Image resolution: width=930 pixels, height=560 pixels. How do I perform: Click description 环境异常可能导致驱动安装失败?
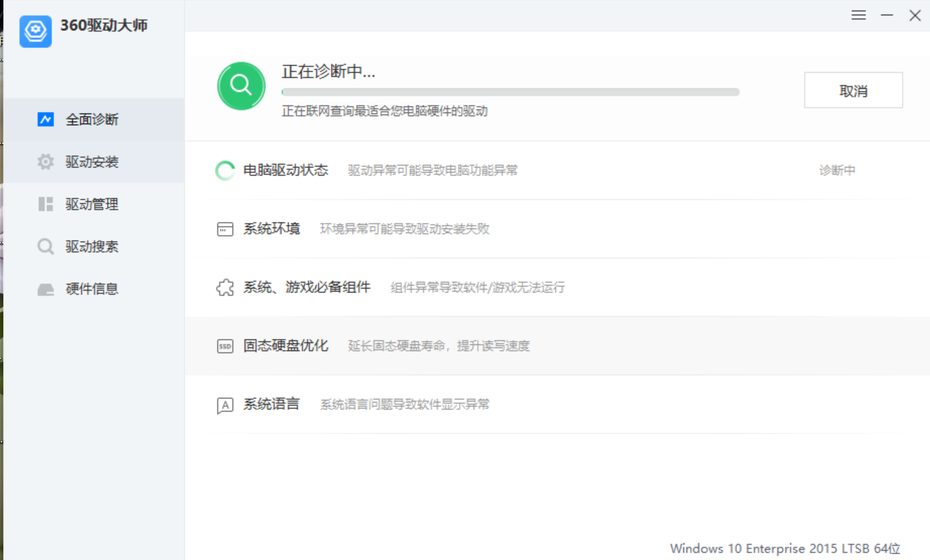[x=405, y=229]
